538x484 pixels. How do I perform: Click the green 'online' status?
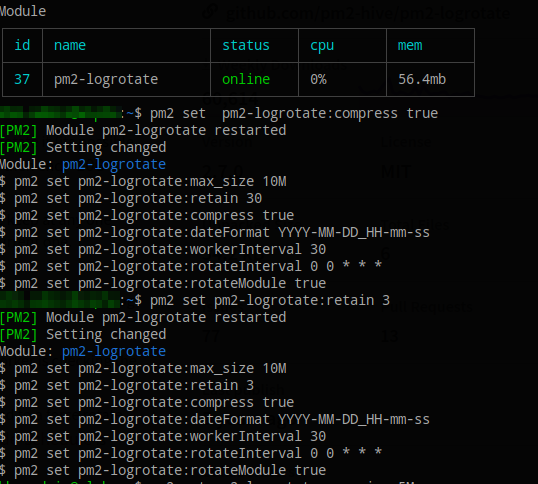coord(246,79)
